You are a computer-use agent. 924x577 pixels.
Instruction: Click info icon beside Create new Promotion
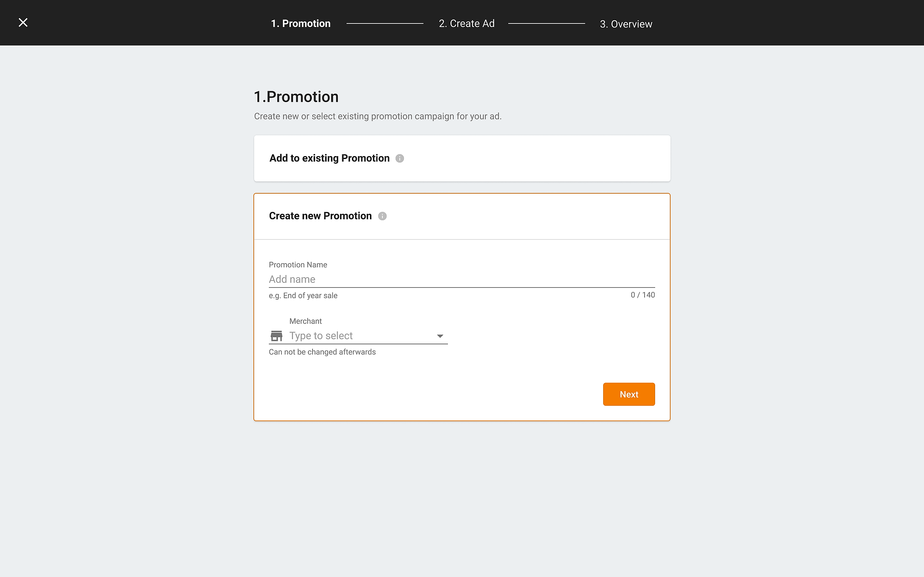tap(382, 216)
